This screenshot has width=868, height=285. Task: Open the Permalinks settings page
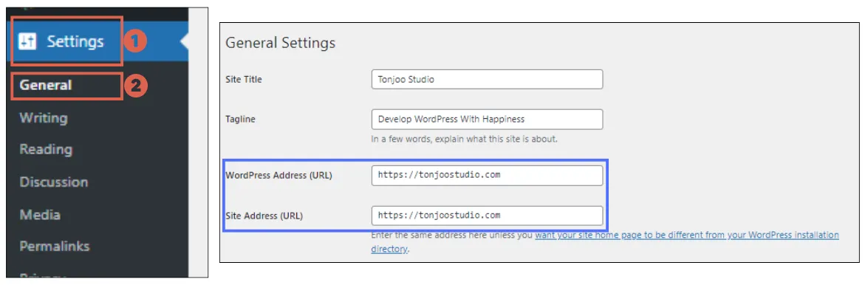(x=54, y=247)
